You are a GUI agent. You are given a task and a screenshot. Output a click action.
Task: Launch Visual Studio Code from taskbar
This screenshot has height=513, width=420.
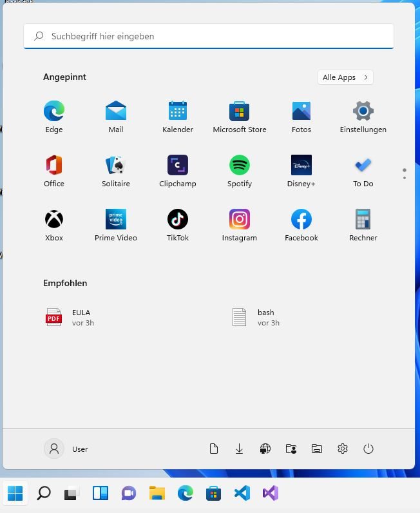pyautogui.click(x=242, y=493)
